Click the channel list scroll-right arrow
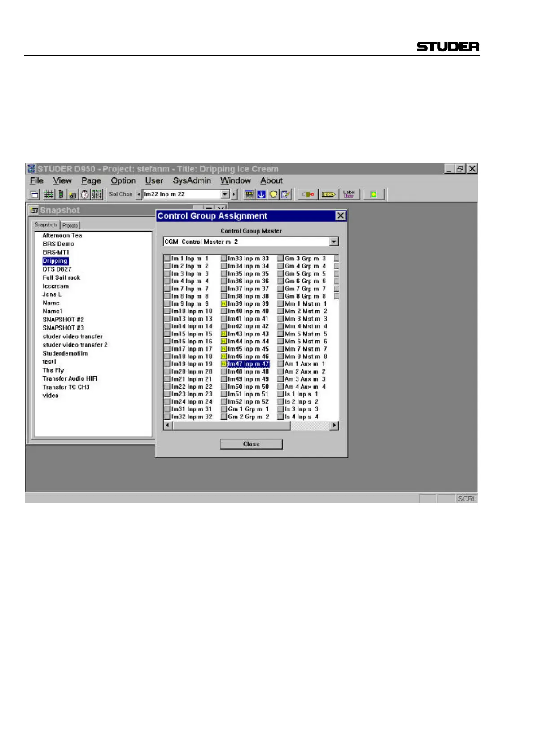The image size is (534, 756). point(334,425)
